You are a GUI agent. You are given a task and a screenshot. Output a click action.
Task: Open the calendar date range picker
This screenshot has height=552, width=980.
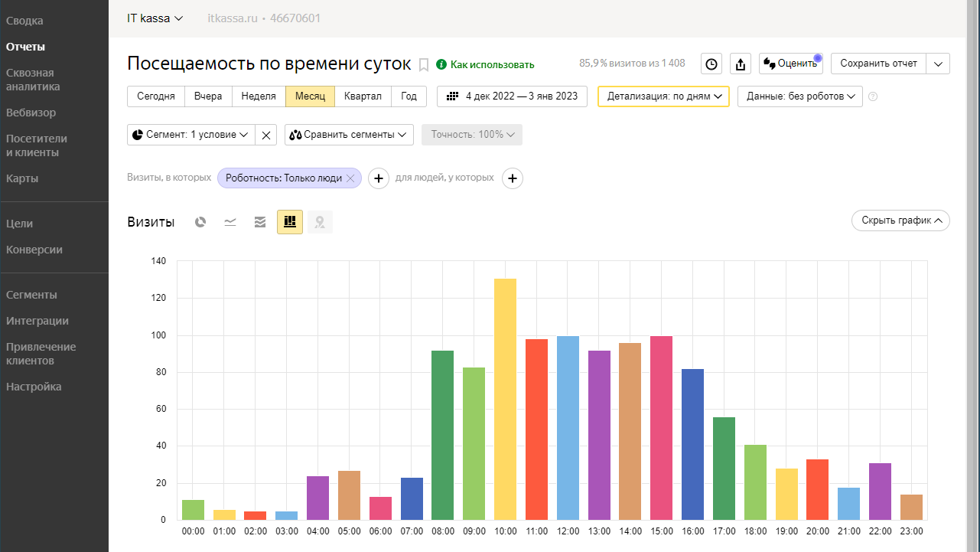513,96
